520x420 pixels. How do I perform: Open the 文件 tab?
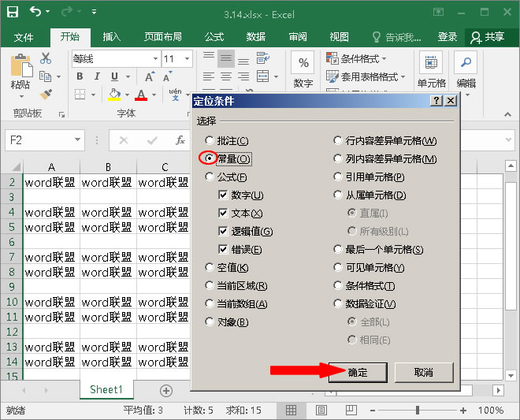(24, 37)
